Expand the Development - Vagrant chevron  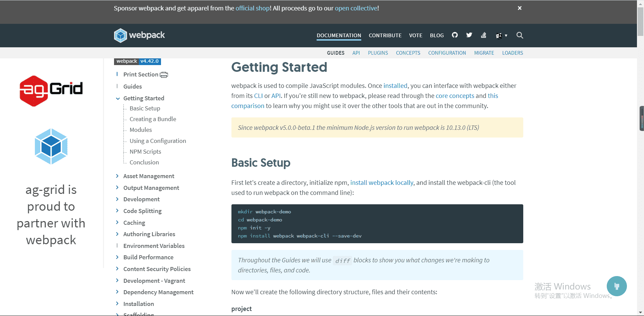pos(117,280)
